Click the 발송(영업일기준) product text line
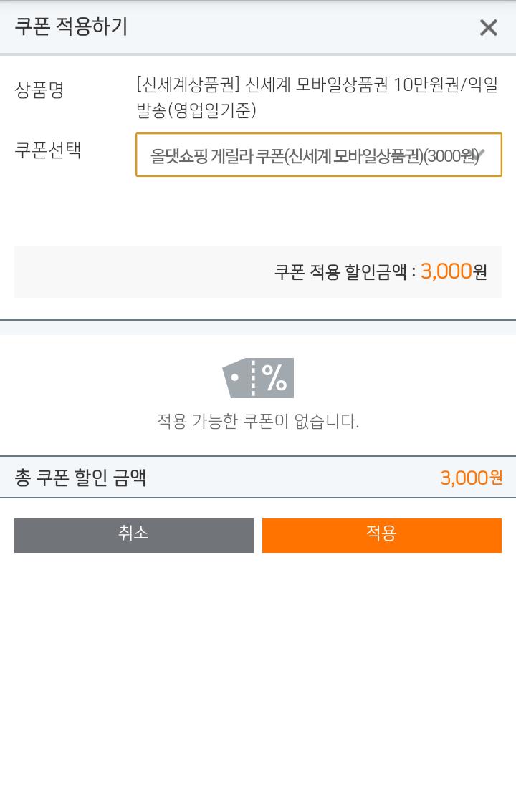This screenshot has width=516, height=812. (196, 111)
